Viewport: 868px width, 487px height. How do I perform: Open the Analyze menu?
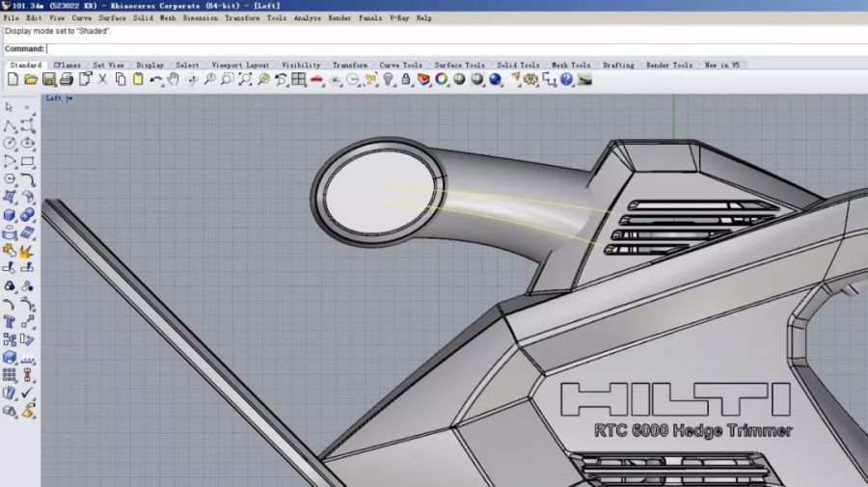click(x=307, y=18)
